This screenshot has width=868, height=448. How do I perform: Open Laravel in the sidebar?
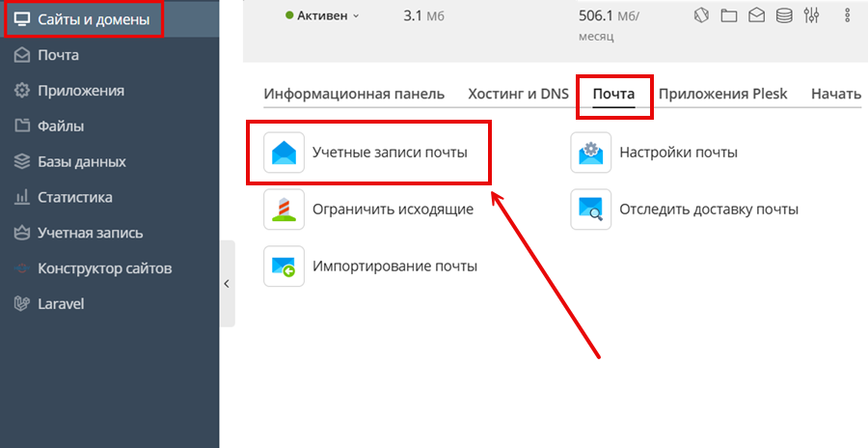[61, 303]
